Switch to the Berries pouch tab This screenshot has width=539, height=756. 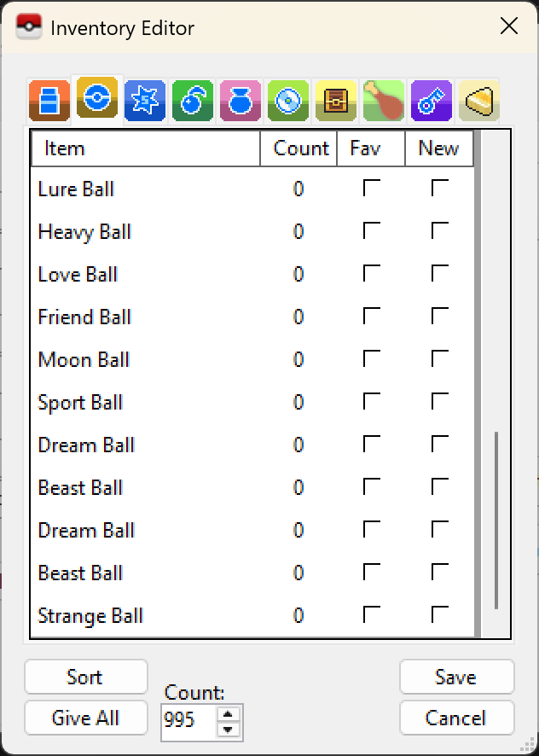pyautogui.click(x=192, y=100)
